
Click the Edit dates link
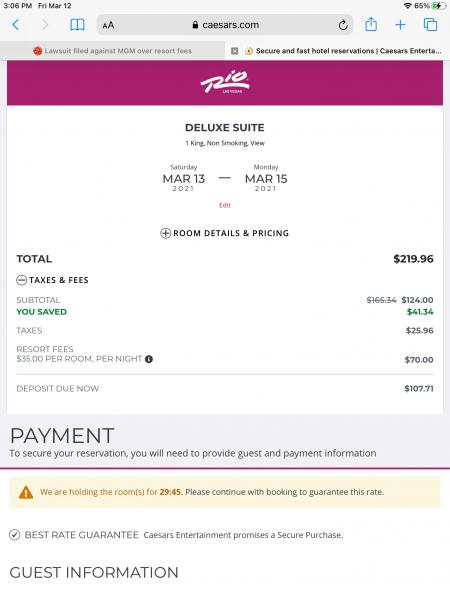tap(225, 205)
